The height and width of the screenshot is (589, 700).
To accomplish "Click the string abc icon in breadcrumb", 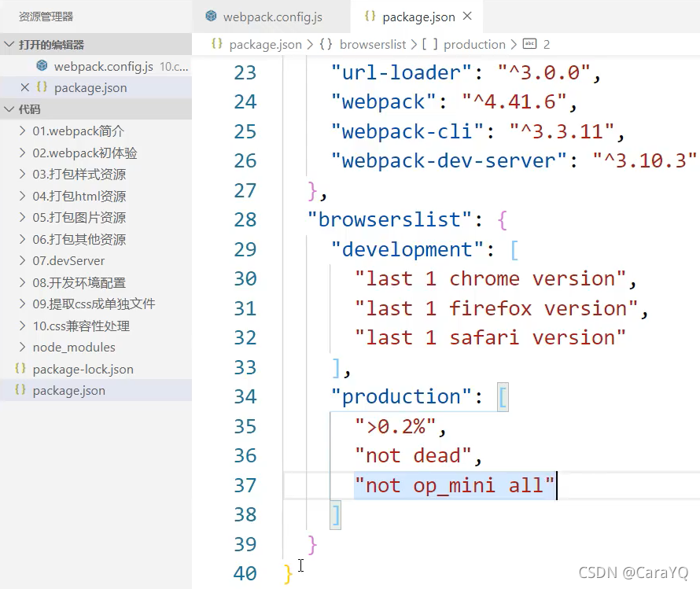I will (529, 44).
